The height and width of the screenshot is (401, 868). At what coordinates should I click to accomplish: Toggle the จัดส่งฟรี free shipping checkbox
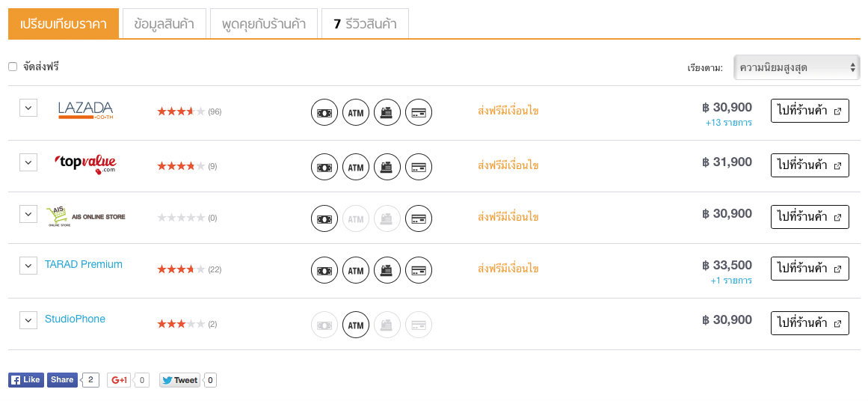pos(13,67)
